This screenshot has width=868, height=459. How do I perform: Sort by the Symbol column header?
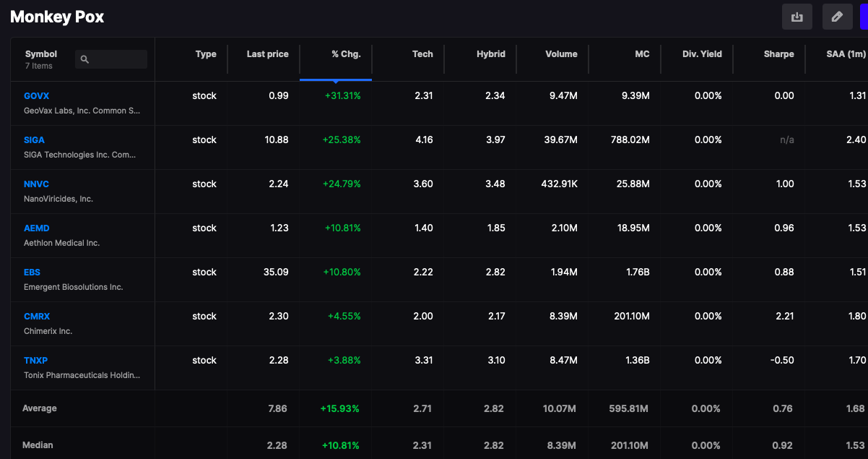point(41,54)
